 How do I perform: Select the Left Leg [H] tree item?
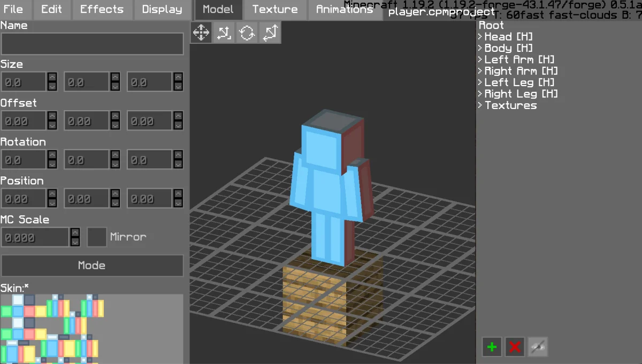click(x=519, y=82)
